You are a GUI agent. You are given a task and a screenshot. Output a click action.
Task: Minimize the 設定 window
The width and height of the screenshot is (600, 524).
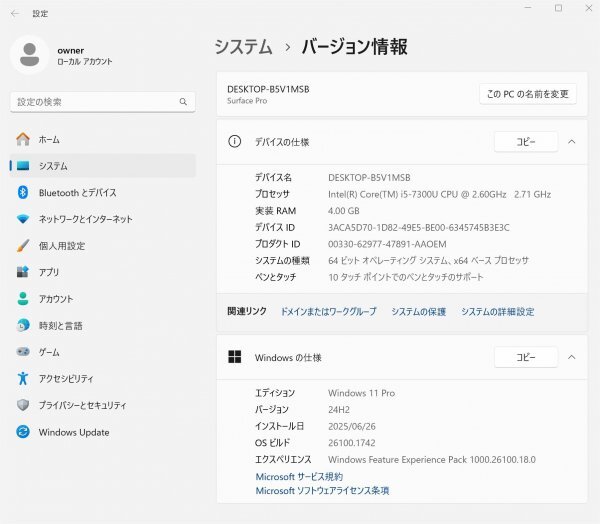click(x=528, y=8)
